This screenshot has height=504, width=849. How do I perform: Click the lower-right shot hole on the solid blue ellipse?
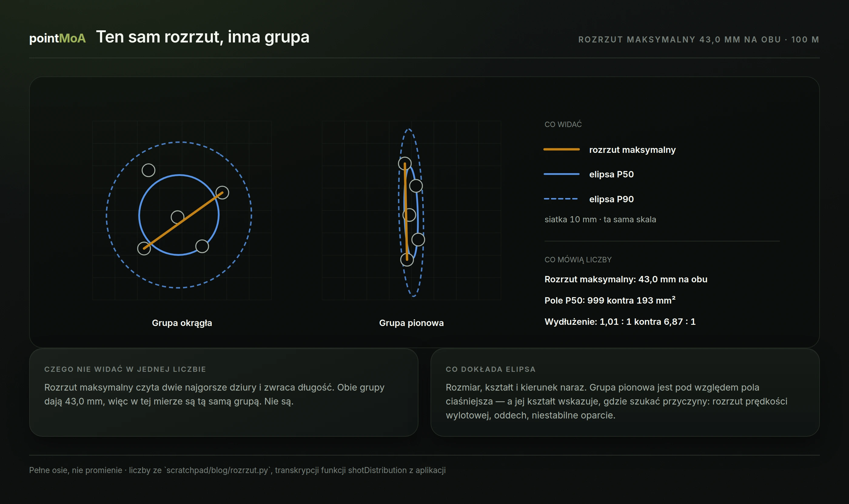(x=202, y=246)
